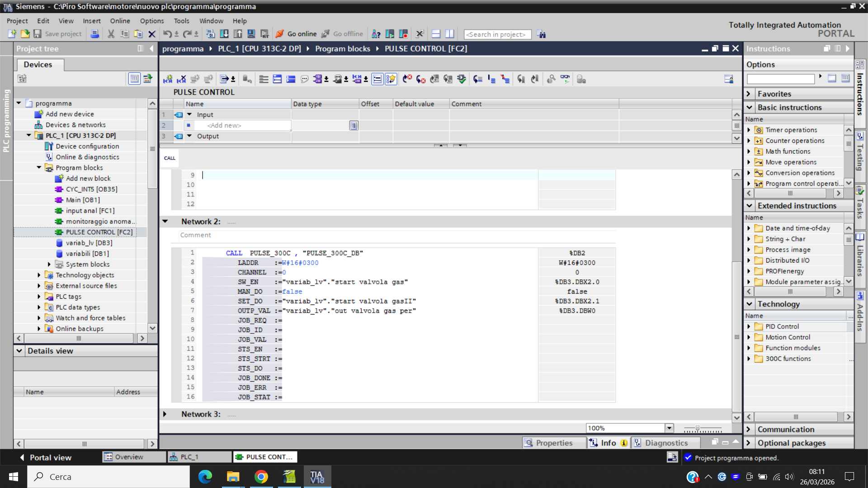Screen dimensions: 868x488
Task: Click Download to device icon
Action: point(224,34)
